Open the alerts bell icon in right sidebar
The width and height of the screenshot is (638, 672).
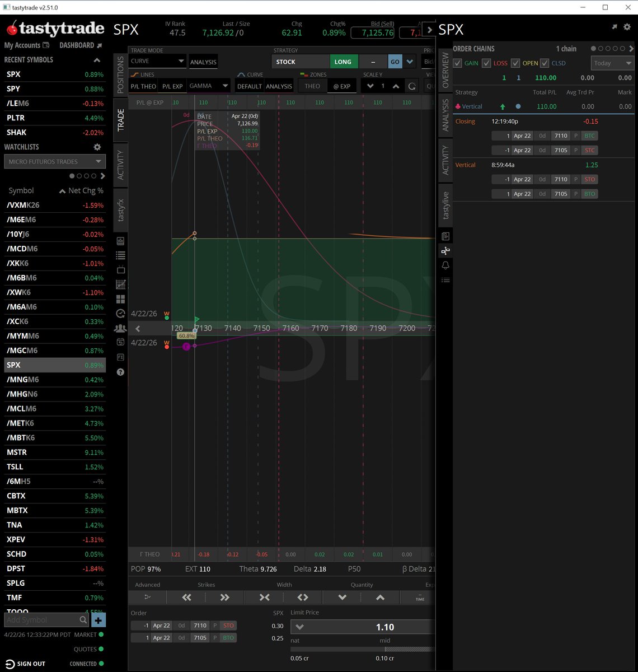click(445, 265)
